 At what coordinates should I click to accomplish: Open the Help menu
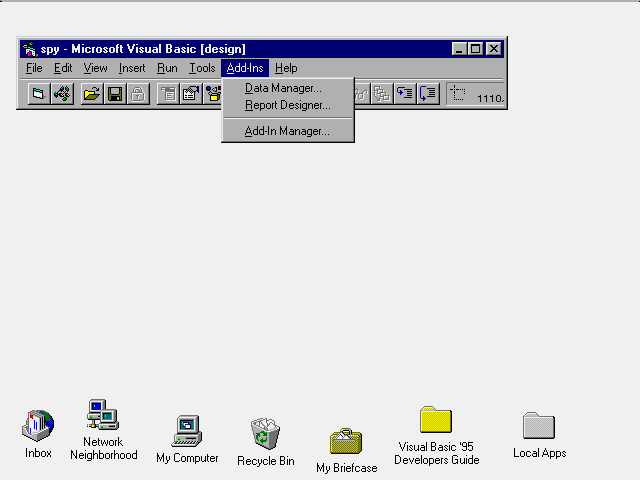pyautogui.click(x=286, y=68)
